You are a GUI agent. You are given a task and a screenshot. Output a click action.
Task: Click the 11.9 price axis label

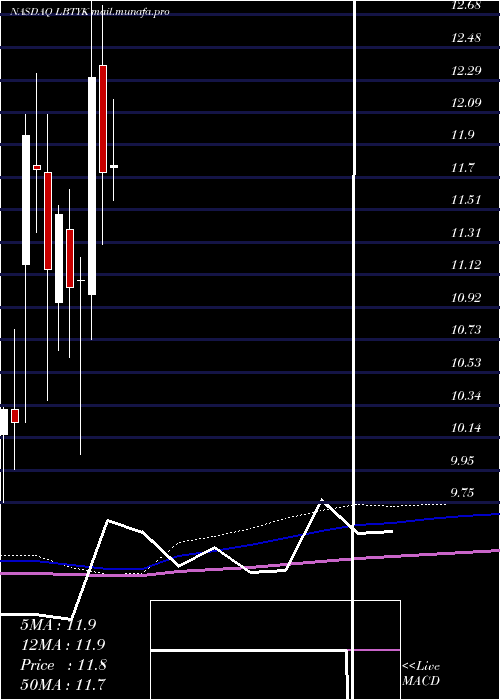(462, 135)
